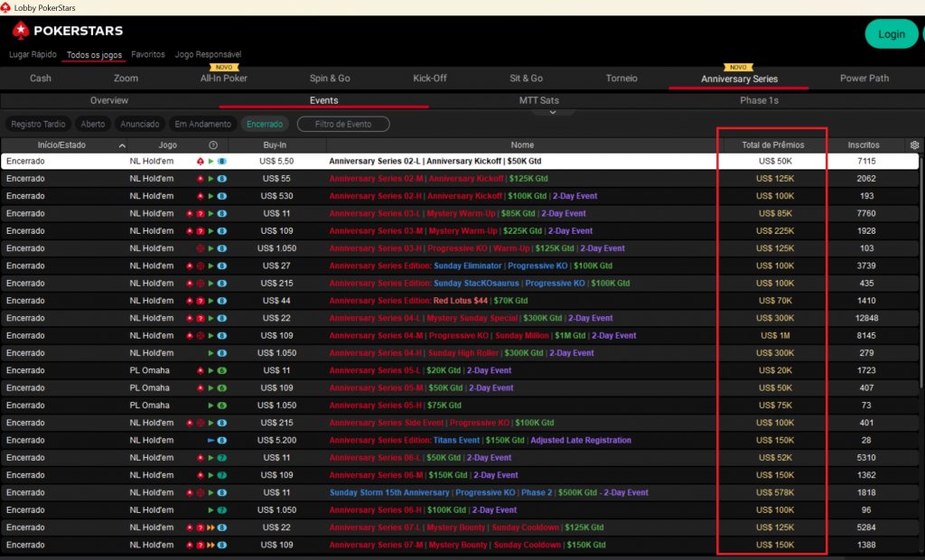Image resolution: width=925 pixels, height=560 pixels.
Task: Click the Login button
Action: pos(892,34)
